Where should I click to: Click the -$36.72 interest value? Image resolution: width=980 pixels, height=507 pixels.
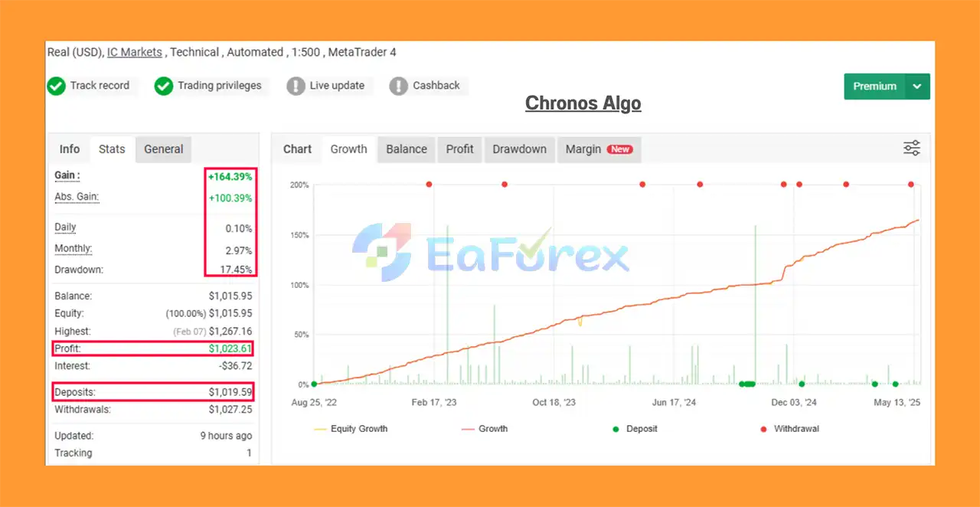235,366
